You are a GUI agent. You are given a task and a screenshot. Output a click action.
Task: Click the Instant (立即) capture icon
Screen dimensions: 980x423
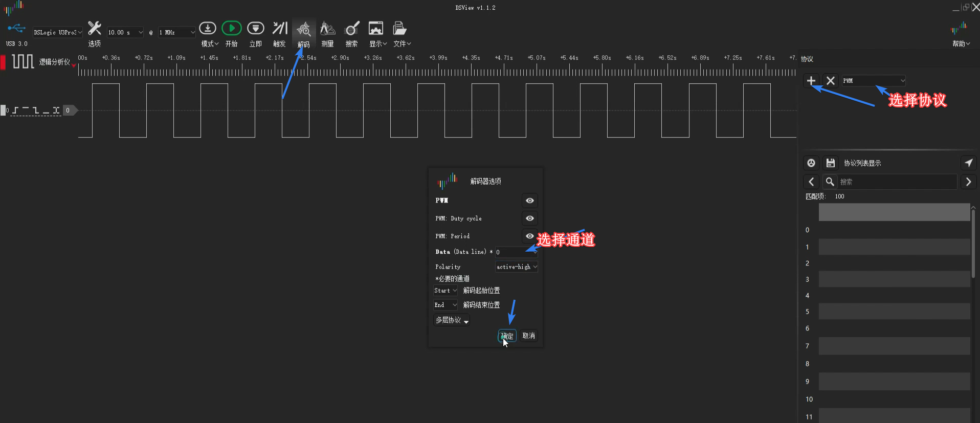(x=255, y=29)
